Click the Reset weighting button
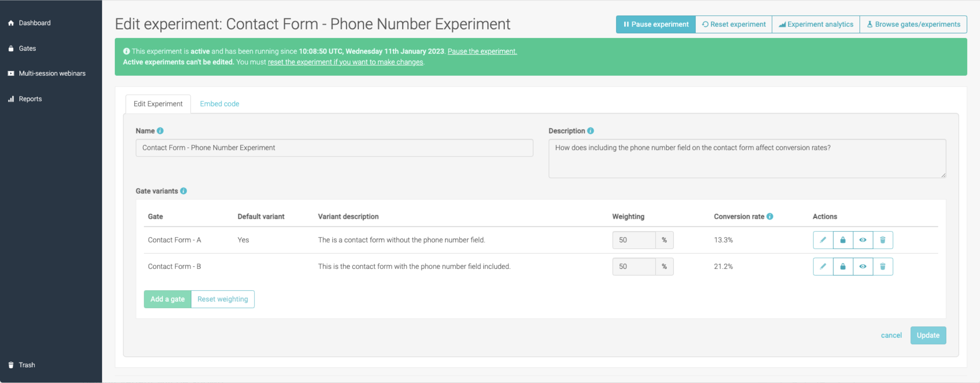This screenshot has height=383, width=980. tap(223, 299)
